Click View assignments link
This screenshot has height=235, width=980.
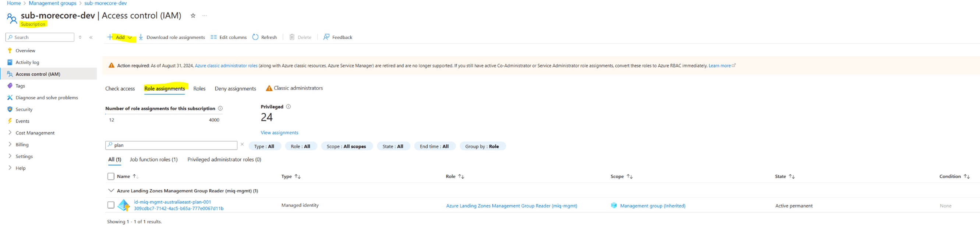279,133
